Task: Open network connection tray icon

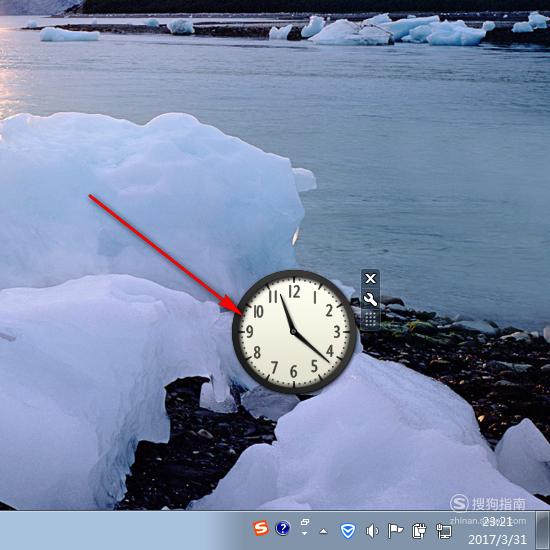Action: pyautogui.click(x=444, y=531)
